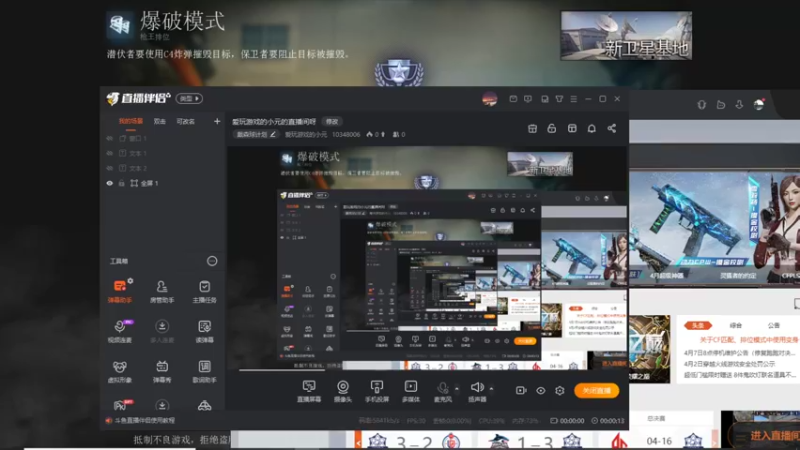Open user avatar in title bar
The image size is (800, 450).
(489, 99)
